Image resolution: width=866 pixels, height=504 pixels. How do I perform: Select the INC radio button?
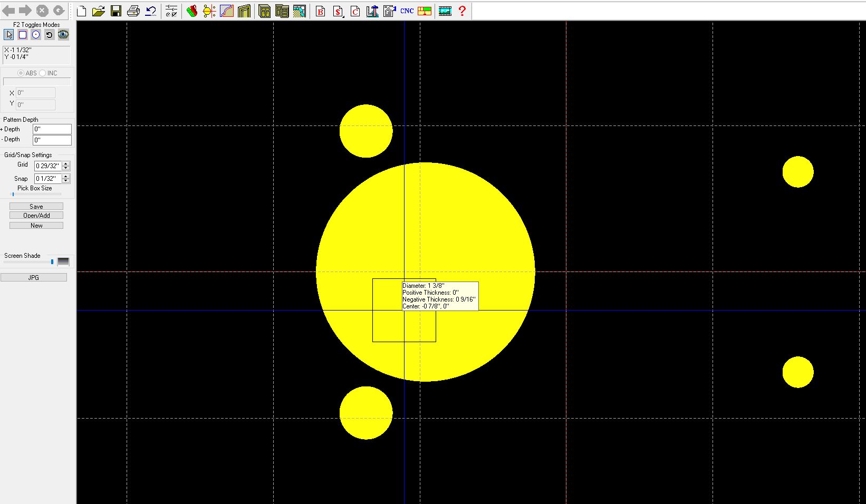pyautogui.click(x=43, y=73)
